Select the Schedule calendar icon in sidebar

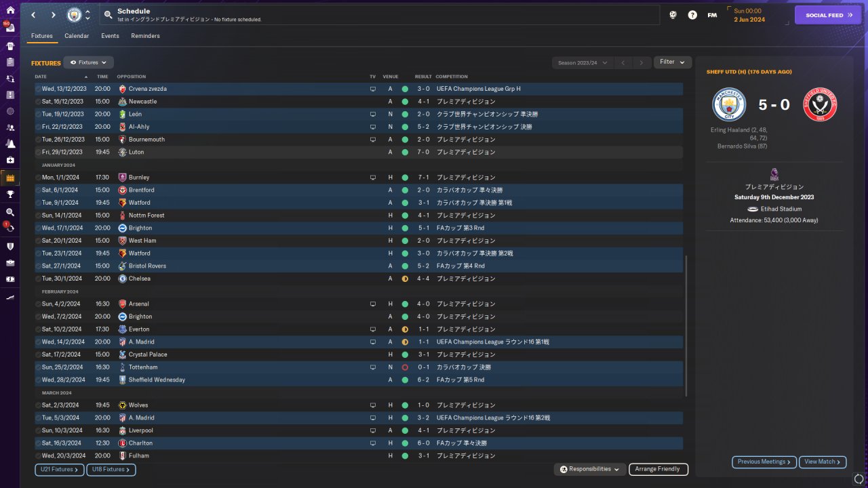point(9,178)
